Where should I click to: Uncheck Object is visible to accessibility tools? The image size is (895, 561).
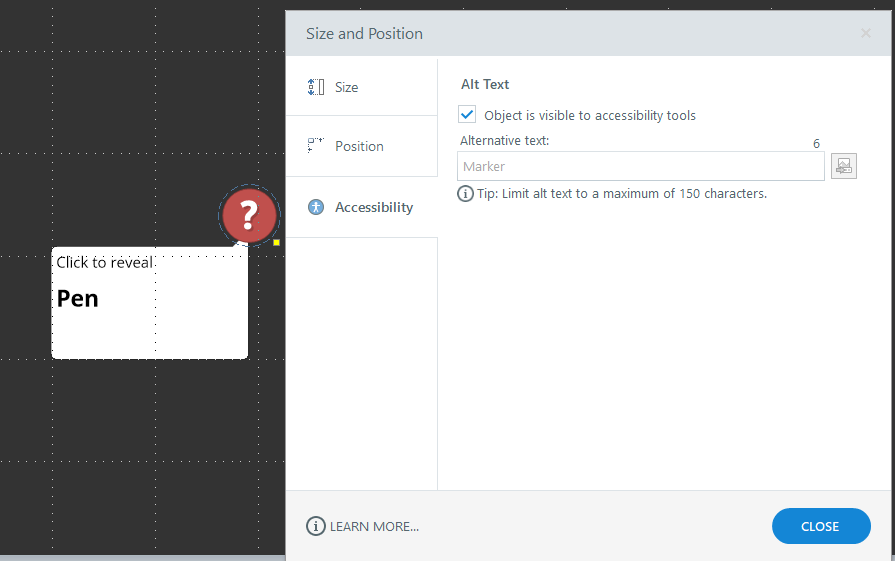coord(467,115)
